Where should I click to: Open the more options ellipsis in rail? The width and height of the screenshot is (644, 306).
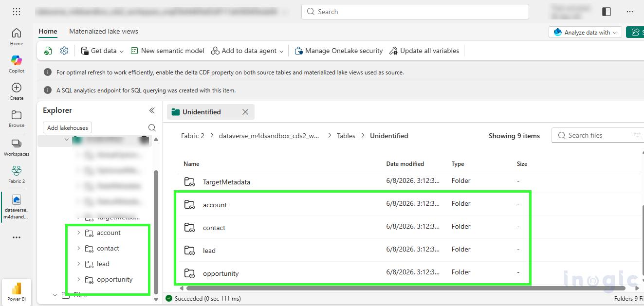pyautogui.click(x=17, y=237)
